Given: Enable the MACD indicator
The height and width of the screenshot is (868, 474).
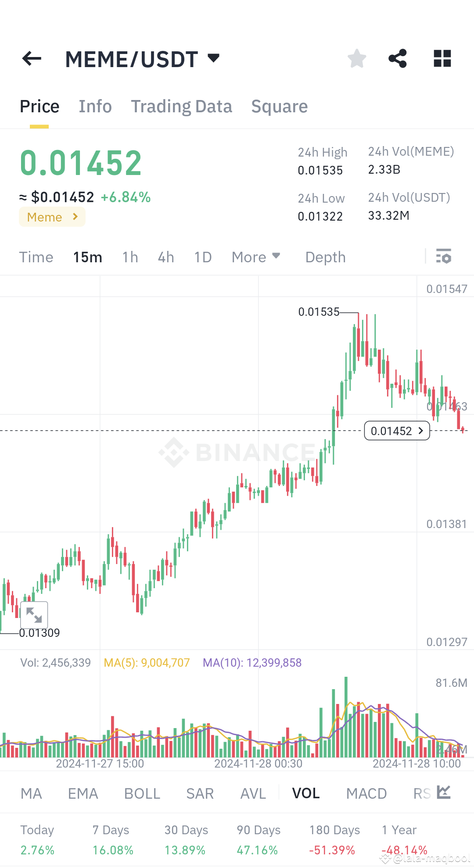Looking at the screenshot, I should [x=367, y=793].
